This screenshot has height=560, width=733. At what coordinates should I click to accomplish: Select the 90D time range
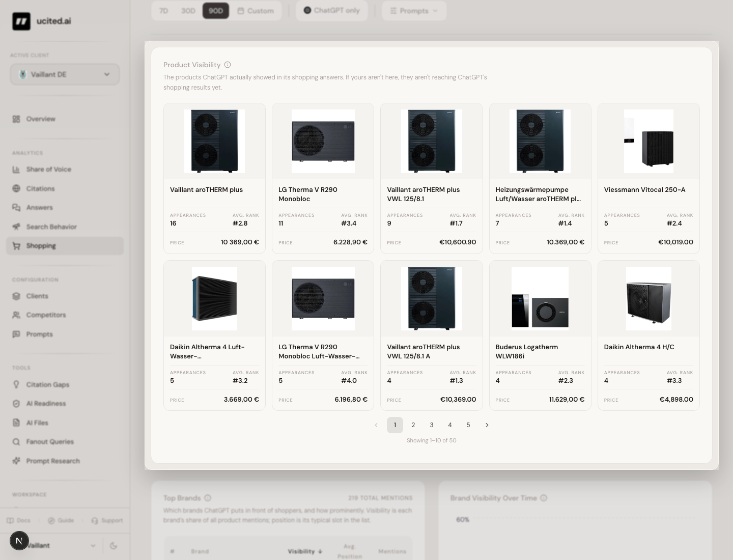[x=216, y=11]
